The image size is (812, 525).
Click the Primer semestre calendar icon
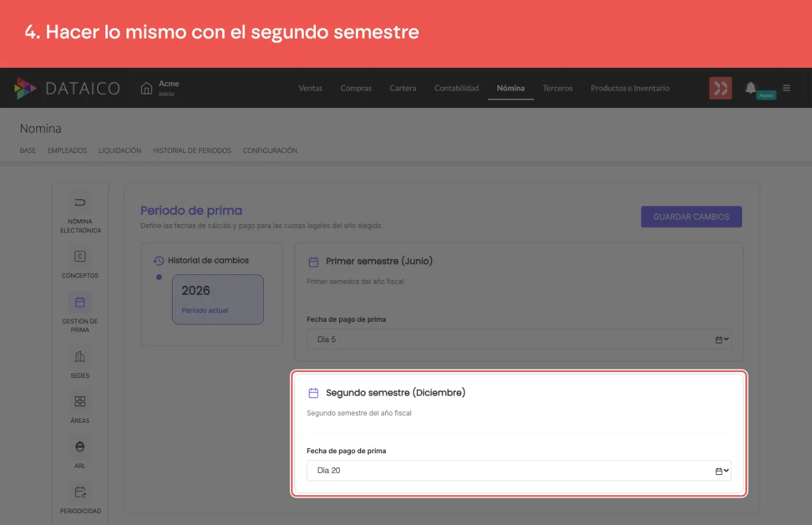pyautogui.click(x=313, y=262)
